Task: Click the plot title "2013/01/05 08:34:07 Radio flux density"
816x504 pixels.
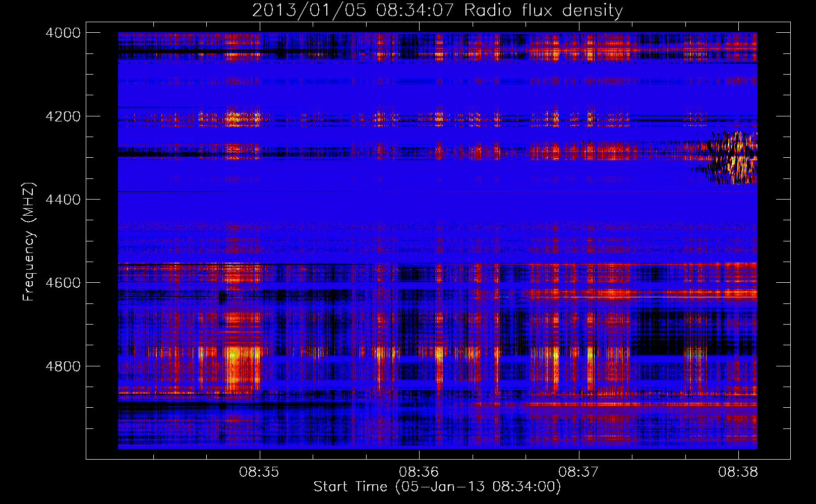Action: click(x=437, y=10)
